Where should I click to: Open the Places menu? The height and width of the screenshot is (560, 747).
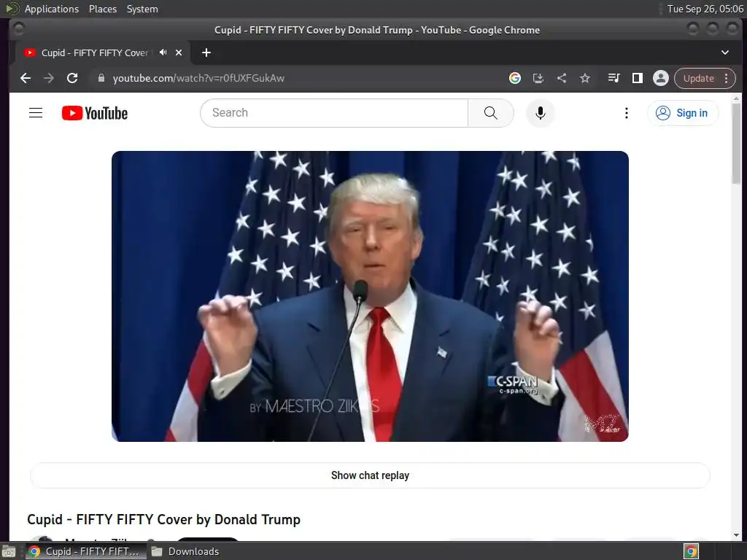click(x=103, y=9)
